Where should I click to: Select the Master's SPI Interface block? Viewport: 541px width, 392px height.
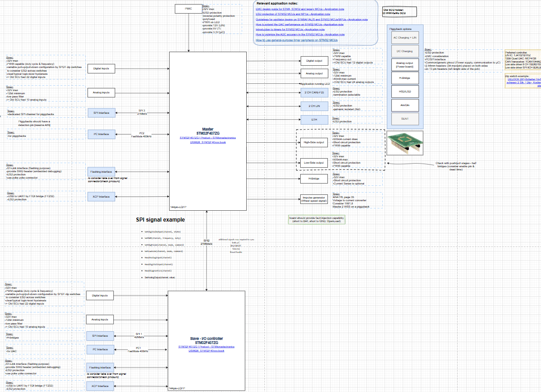101,113
